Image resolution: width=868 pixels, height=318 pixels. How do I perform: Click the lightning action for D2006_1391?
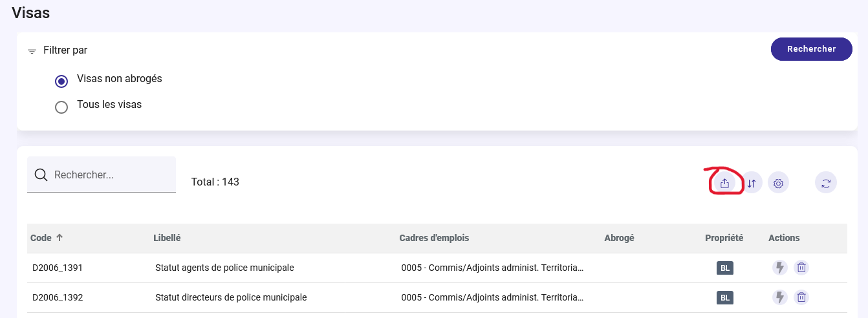click(x=780, y=268)
